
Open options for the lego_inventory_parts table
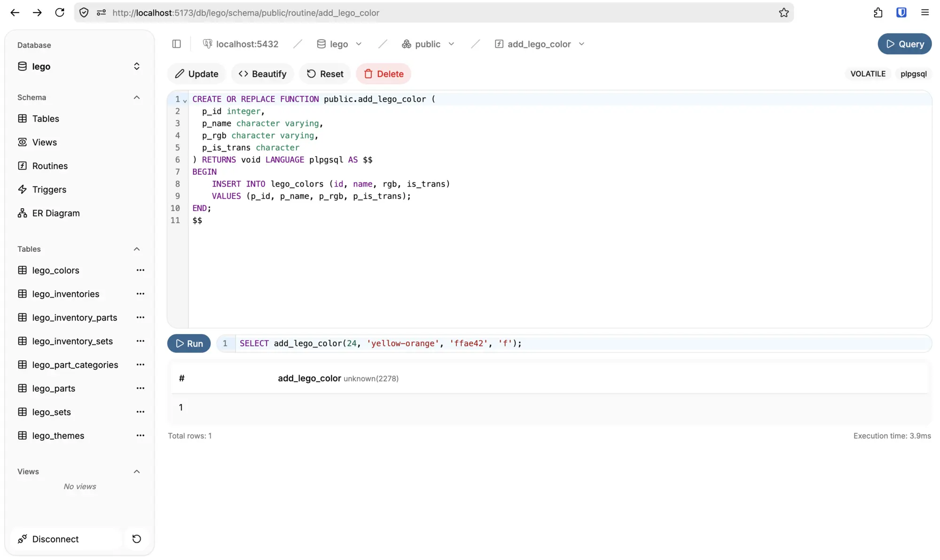[x=140, y=318]
